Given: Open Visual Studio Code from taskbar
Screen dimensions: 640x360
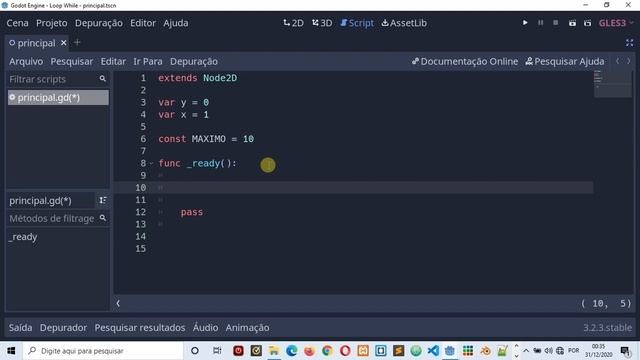Looking at the screenshot, I should point(433,351).
